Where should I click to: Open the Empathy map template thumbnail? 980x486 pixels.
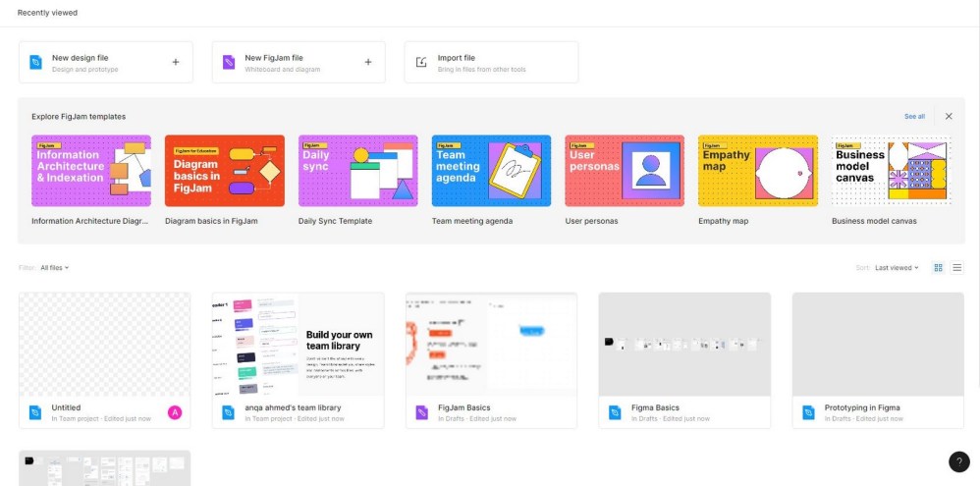point(758,171)
